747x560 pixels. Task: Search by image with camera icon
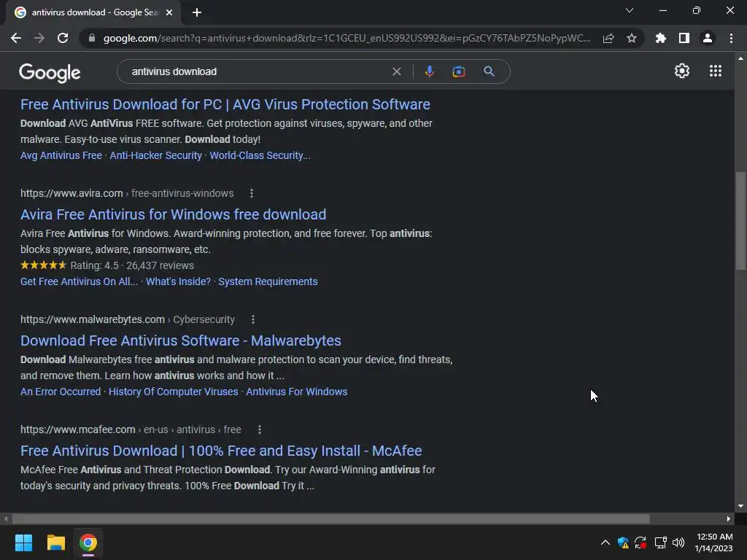459,71
